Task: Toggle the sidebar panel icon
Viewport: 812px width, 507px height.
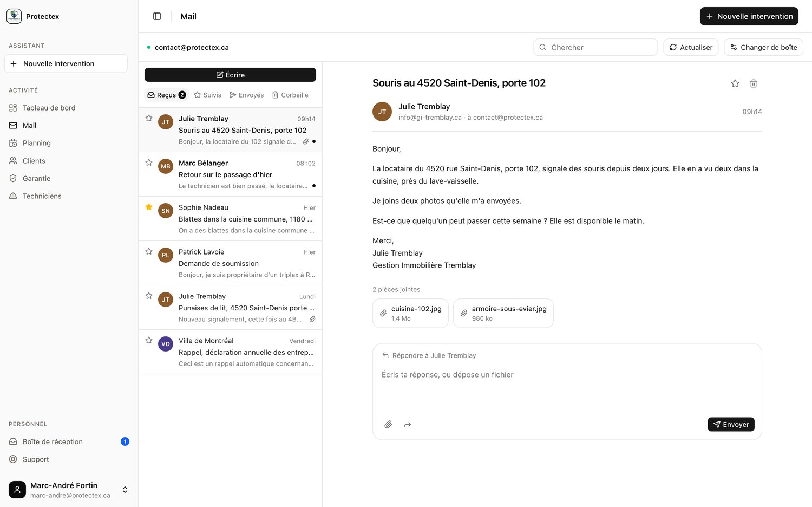Action: [x=157, y=16]
